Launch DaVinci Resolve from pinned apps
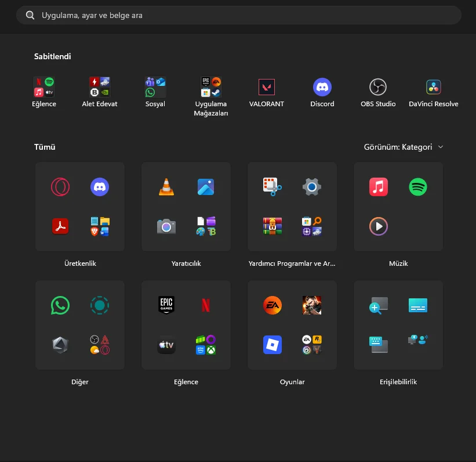The height and width of the screenshot is (462, 476). pyautogui.click(x=433, y=87)
